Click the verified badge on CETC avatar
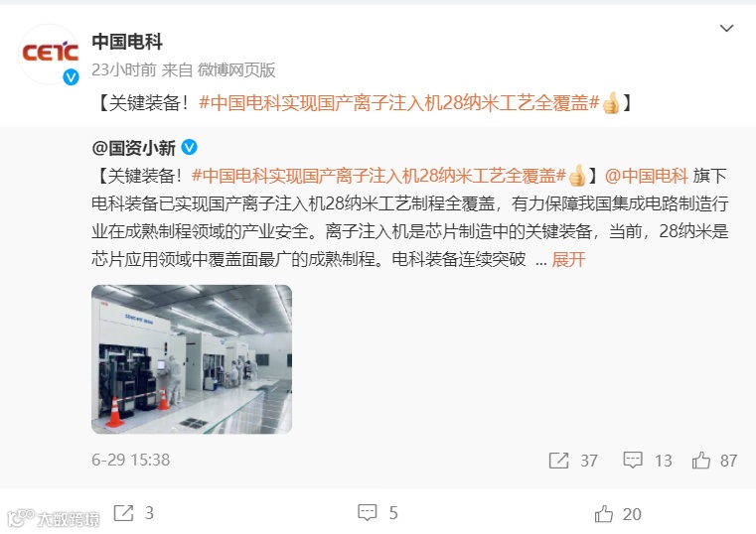This screenshot has height=534, width=756. 71,76
